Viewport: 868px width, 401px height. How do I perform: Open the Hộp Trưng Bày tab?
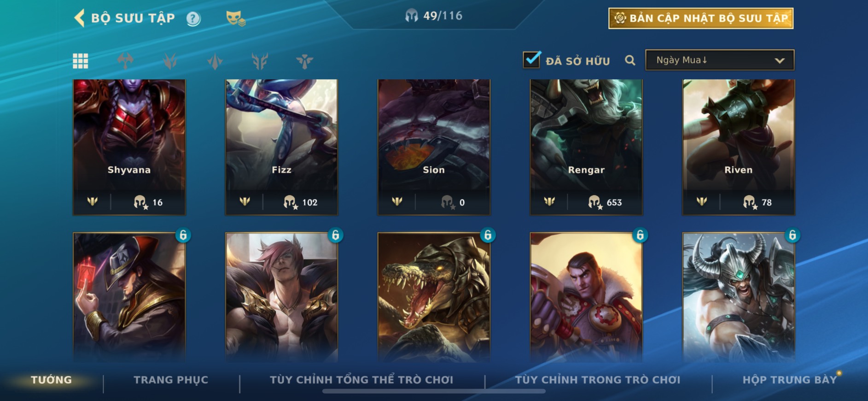tap(789, 380)
